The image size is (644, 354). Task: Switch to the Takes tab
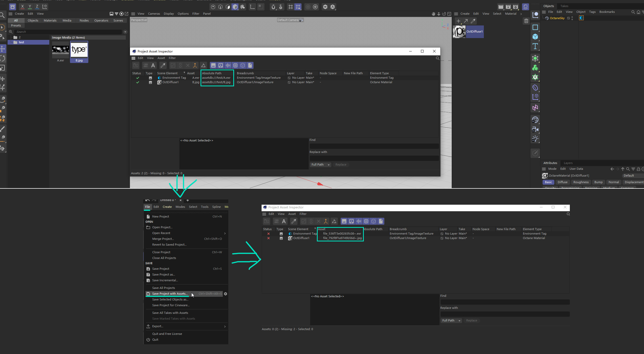(x=564, y=6)
